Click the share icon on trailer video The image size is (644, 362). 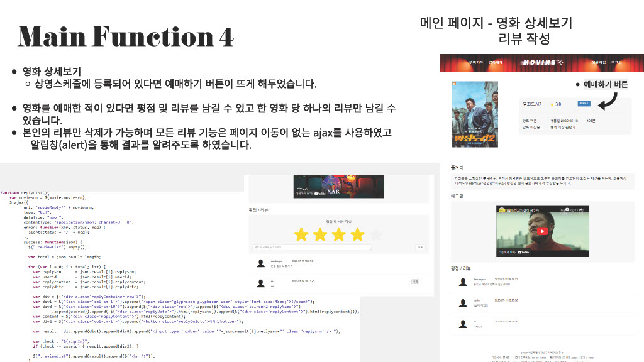pos(579,210)
